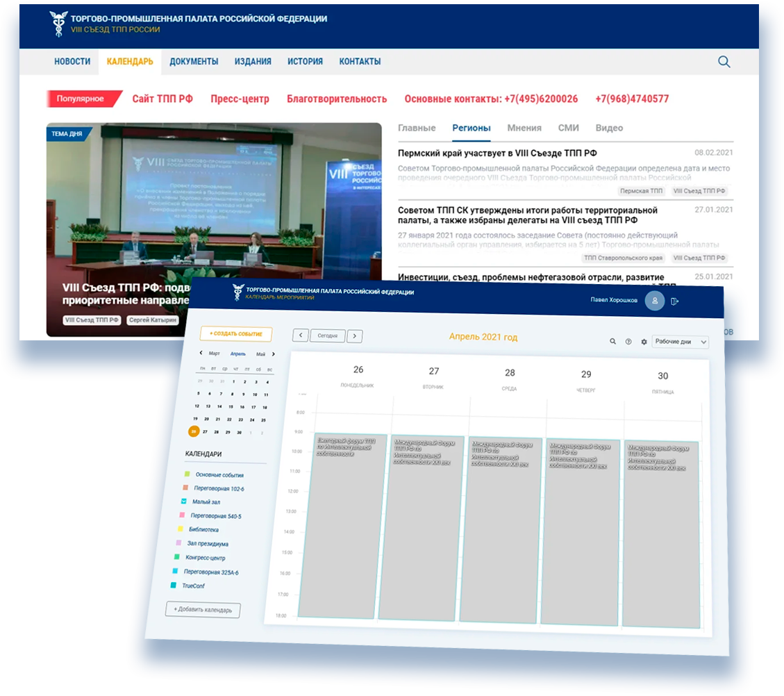Select Май in the mini calendar
Image resolution: width=784 pixels, height=696 pixels.
[x=260, y=354]
